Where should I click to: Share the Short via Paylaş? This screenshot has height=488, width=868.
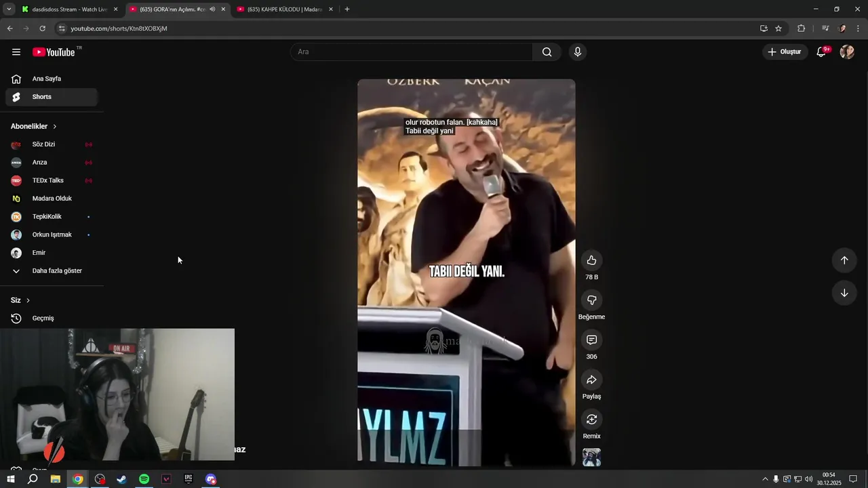[591, 380]
